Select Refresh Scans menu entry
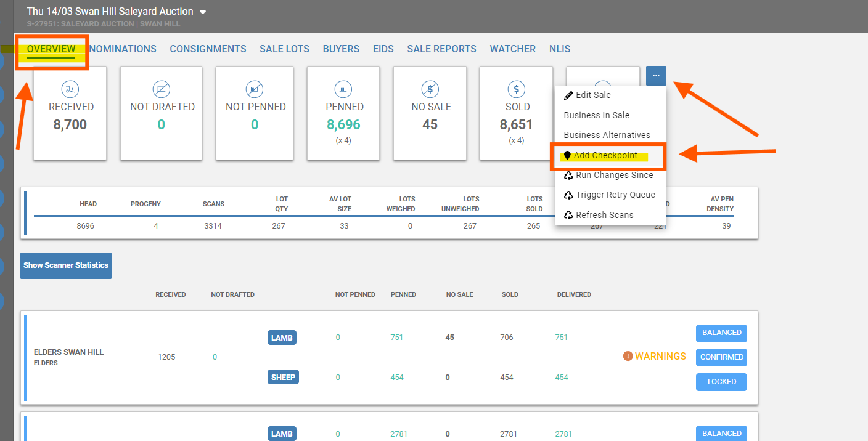Viewport: 868px width, 441px height. tap(604, 215)
